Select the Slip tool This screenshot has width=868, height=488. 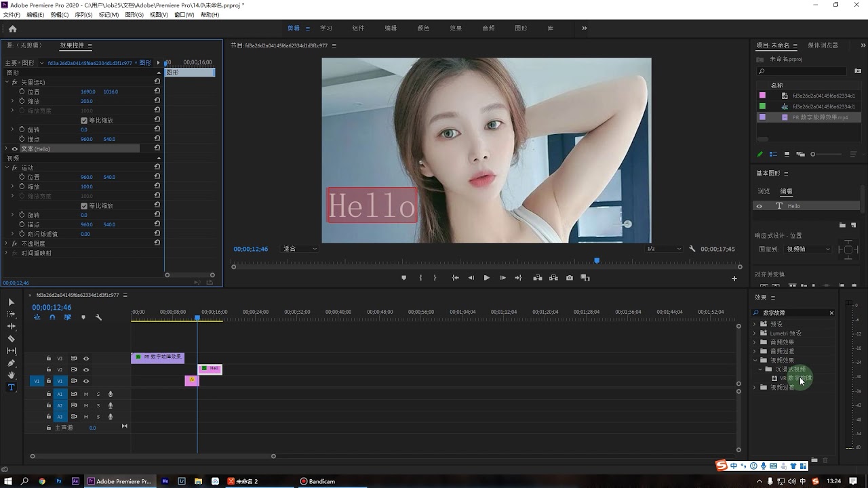point(11,350)
